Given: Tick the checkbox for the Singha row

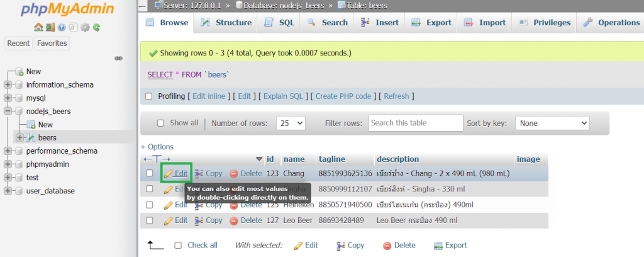Looking at the screenshot, I should (x=150, y=189).
